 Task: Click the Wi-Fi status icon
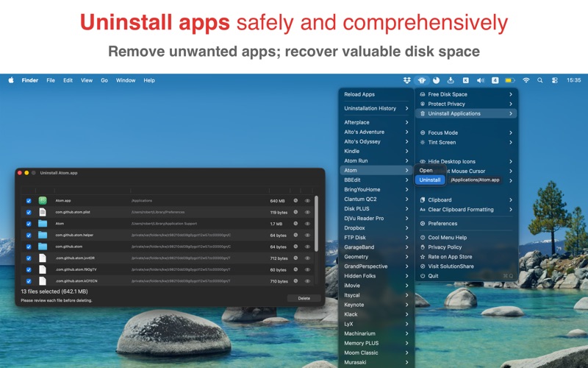526,80
